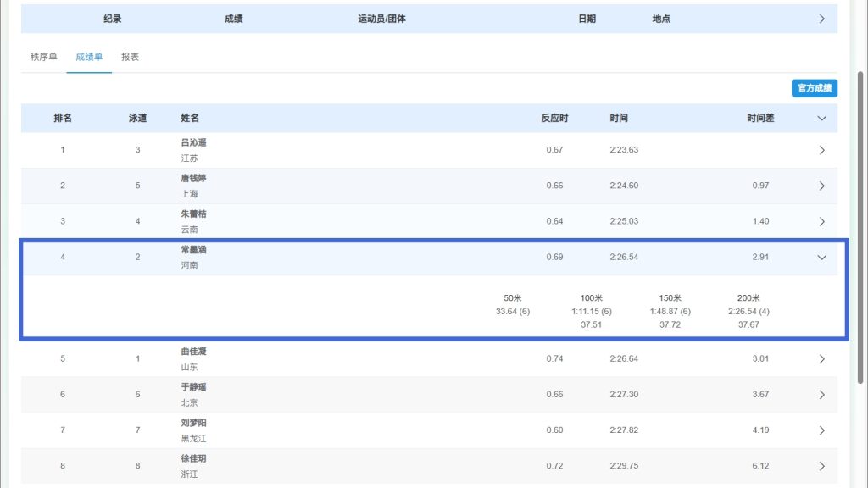868x488 pixels.
Task: Click the 反应时 column header
Action: (x=554, y=119)
